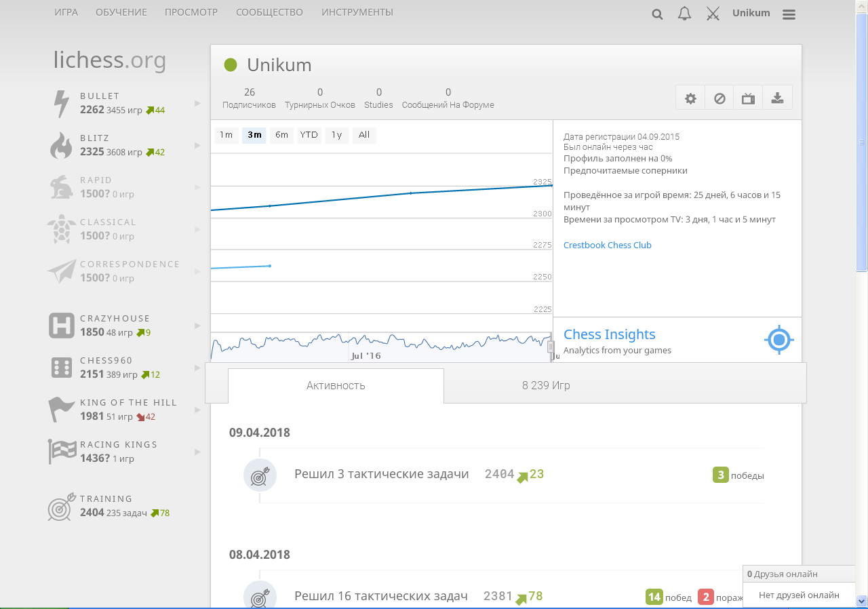Open notifications bell icon
The width and height of the screenshot is (868, 609).
click(685, 14)
